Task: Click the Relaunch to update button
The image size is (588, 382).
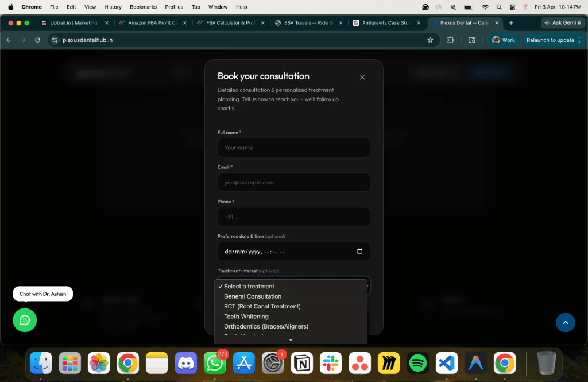Action: (x=550, y=40)
